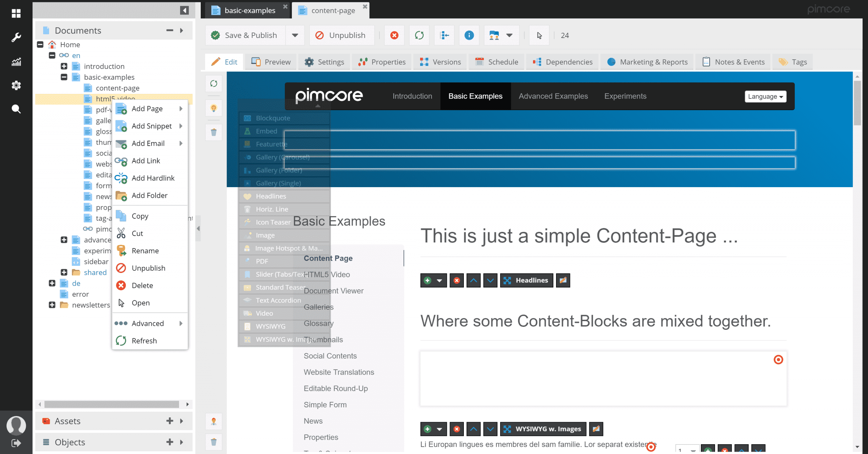Click the blue info icon in toolbar
The image size is (868, 454).
tap(469, 35)
